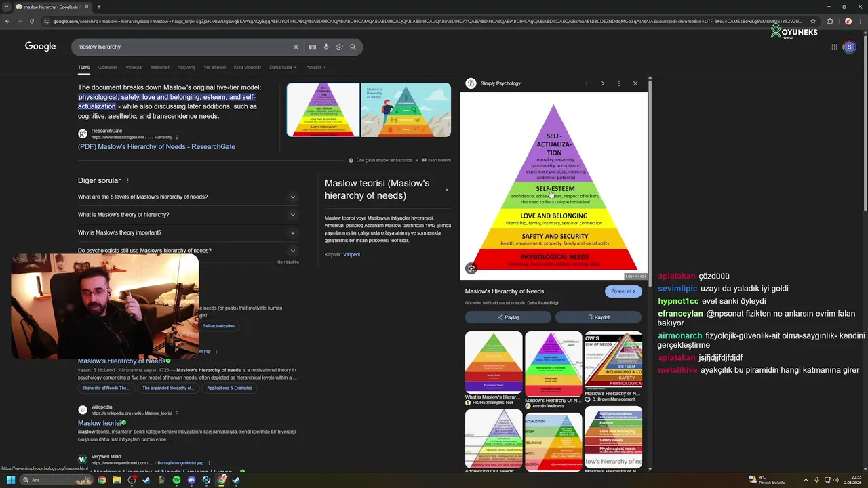868x488 pixels.
Task: Open the Vikipedi source link
Action: point(351,255)
